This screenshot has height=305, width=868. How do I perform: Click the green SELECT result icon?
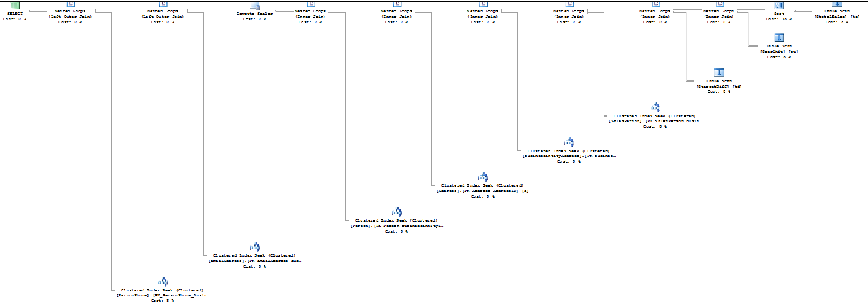[15, 5]
